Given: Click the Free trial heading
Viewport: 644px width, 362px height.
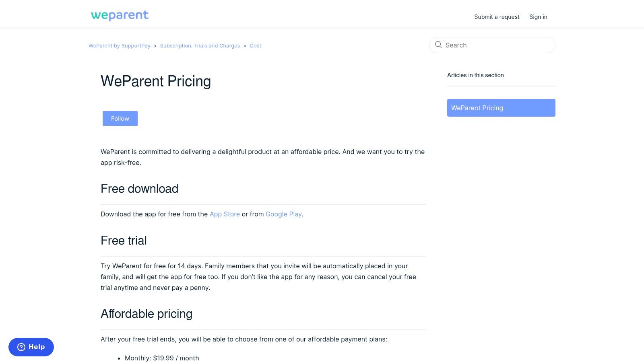Looking at the screenshot, I should tap(124, 241).
